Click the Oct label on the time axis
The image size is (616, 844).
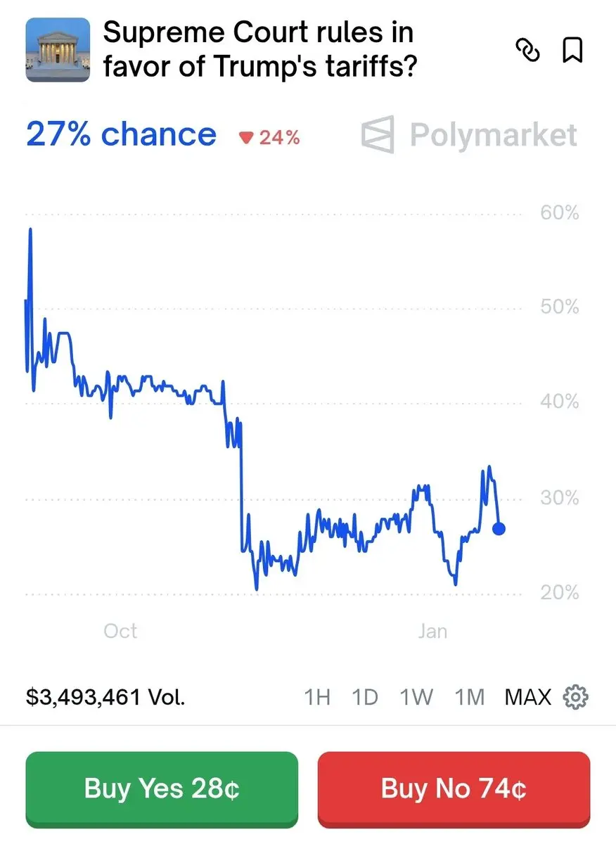(x=120, y=631)
